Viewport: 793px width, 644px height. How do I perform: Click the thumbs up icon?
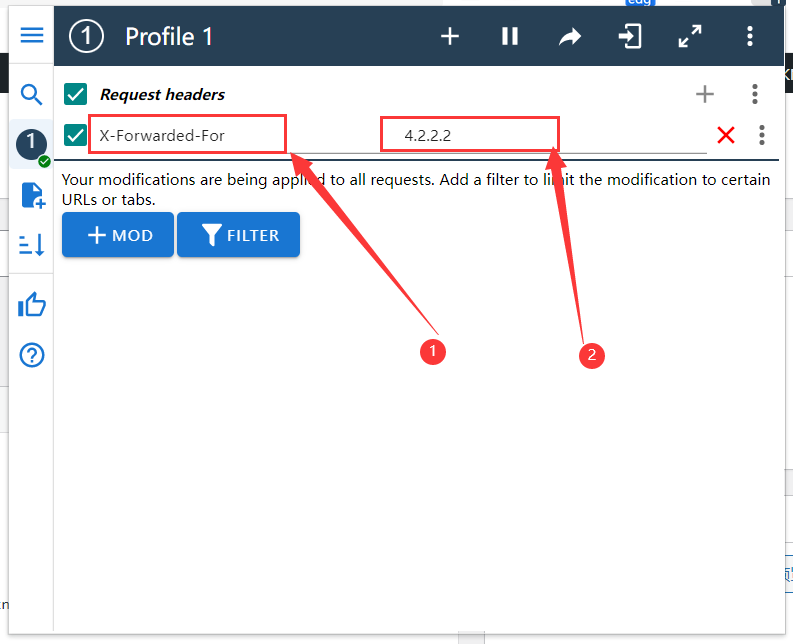click(32, 304)
